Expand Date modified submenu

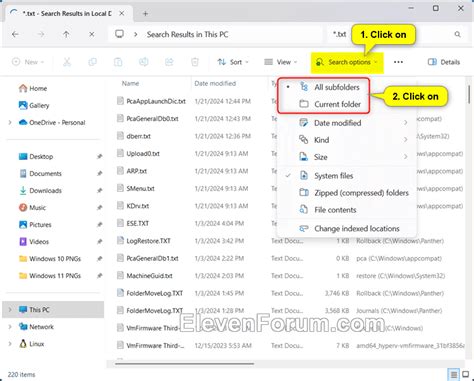pyautogui.click(x=347, y=123)
